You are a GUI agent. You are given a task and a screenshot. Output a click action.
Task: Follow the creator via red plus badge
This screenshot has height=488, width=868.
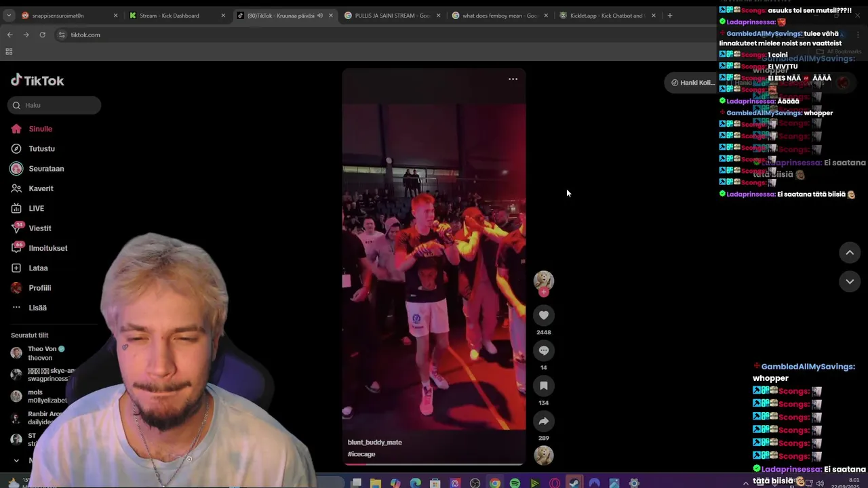pyautogui.click(x=543, y=292)
